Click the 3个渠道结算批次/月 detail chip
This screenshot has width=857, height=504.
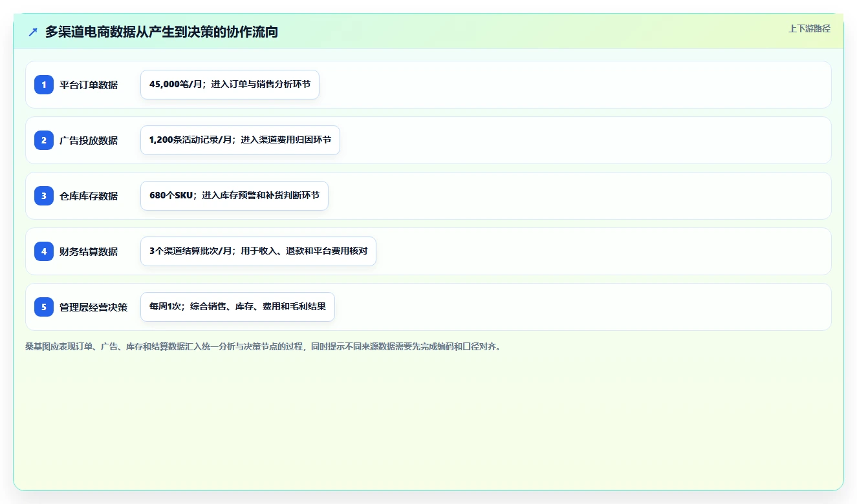click(258, 251)
